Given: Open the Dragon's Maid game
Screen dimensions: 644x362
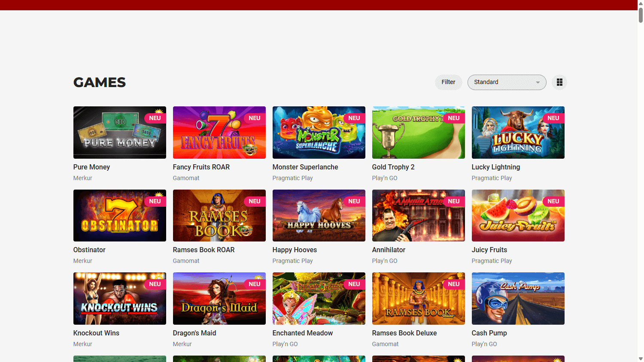Looking at the screenshot, I should pyautogui.click(x=219, y=298).
